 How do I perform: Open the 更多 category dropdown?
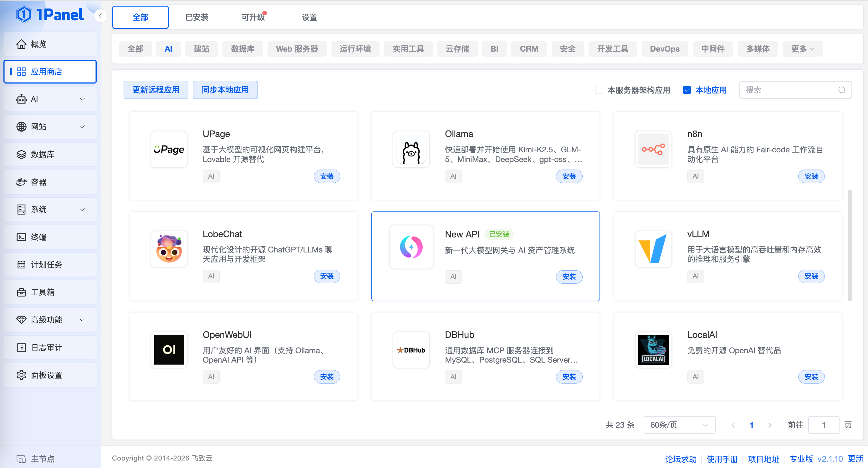pyautogui.click(x=802, y=49)
